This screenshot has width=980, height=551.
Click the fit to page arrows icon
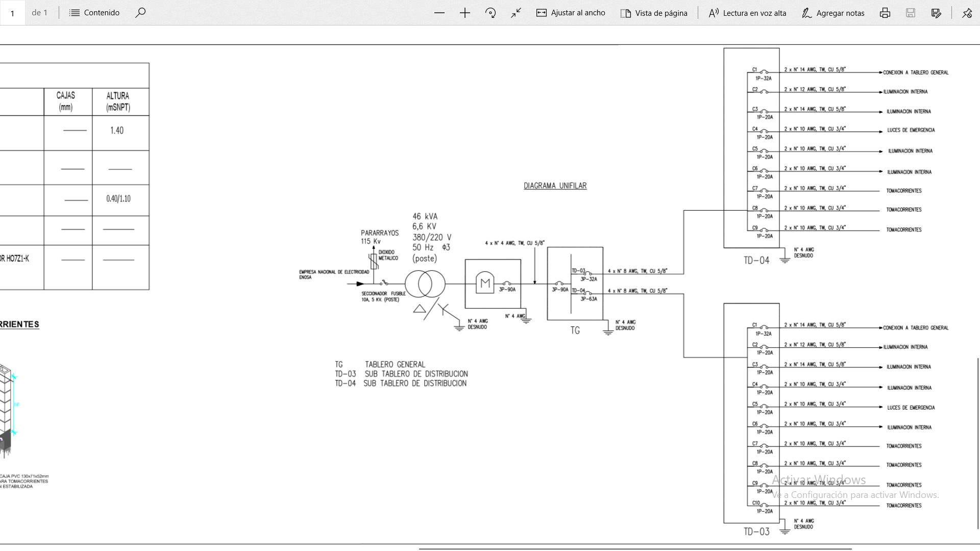pos(516,13)
